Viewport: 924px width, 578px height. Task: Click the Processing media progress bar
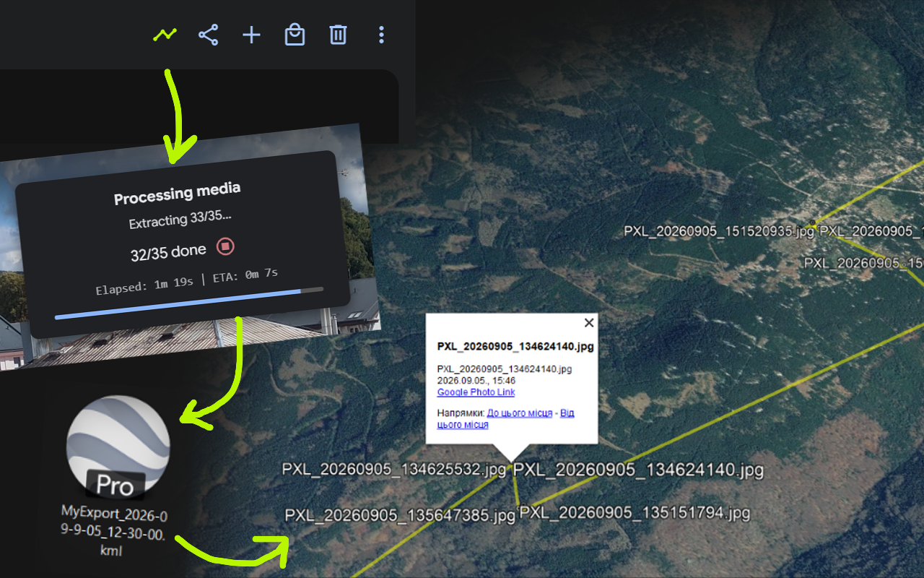[189, 303]
